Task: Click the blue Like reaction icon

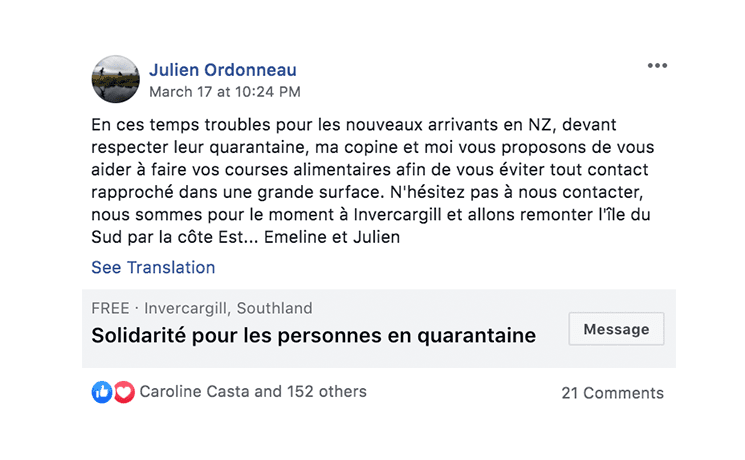Action: click(x=102, y=392)
